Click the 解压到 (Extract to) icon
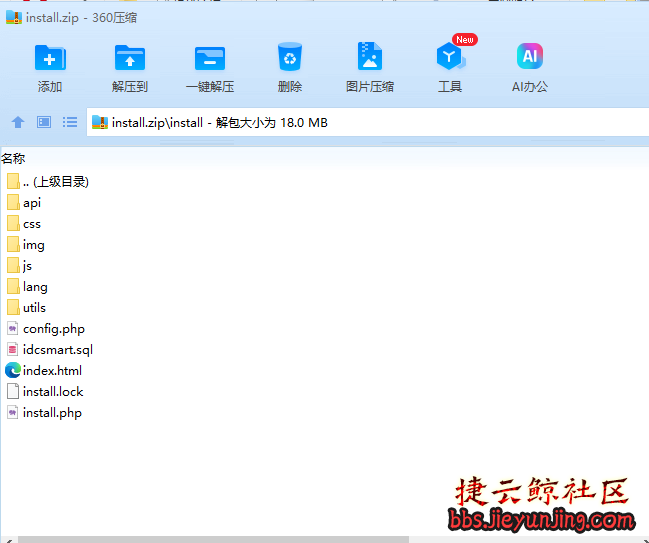 pos(130,58)
